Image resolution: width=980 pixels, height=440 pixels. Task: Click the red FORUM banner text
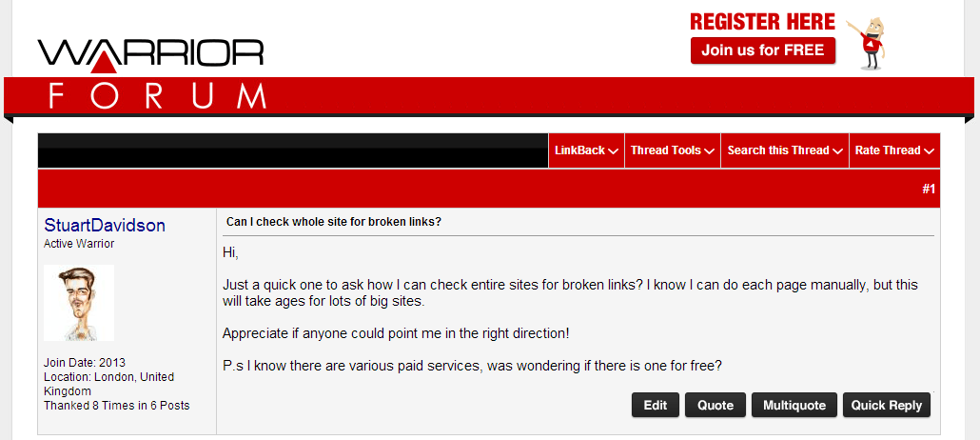tap(157, 95)
